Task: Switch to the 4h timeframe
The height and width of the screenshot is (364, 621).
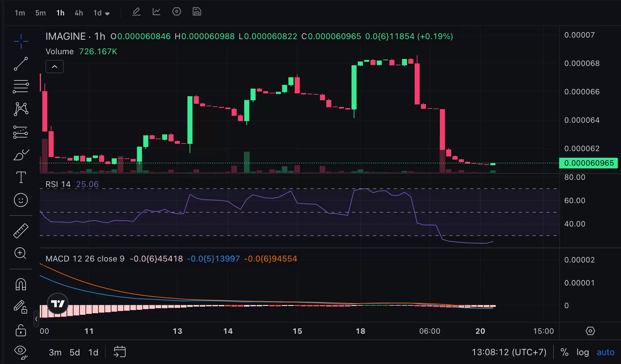Action: tap(79, 13)
